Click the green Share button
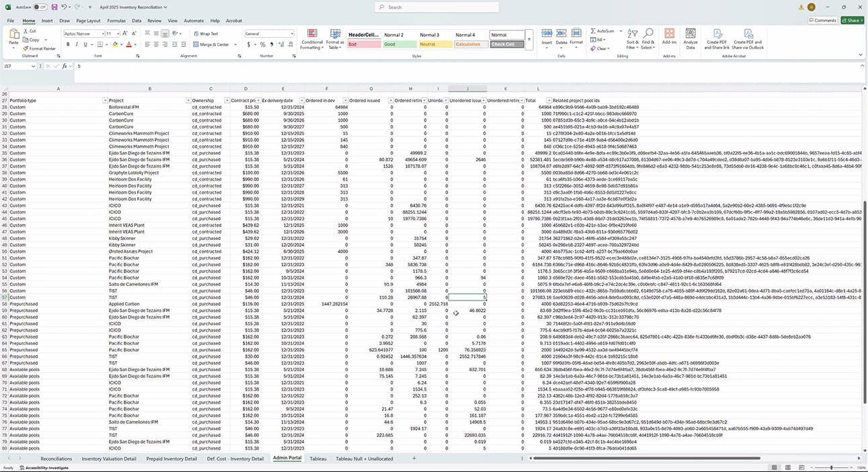The height and width of the screenshot is (472, 868). [x=851, y=21]
